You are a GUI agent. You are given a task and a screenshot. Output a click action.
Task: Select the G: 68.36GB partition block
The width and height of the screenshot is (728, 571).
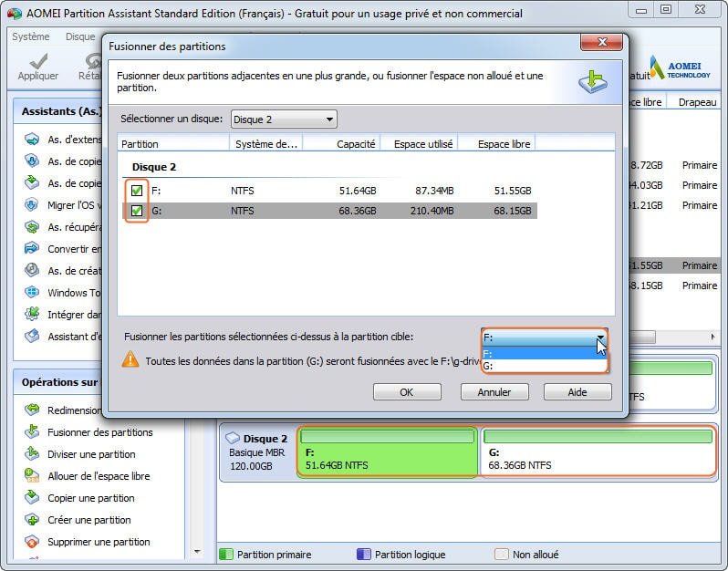click(598, 452)
